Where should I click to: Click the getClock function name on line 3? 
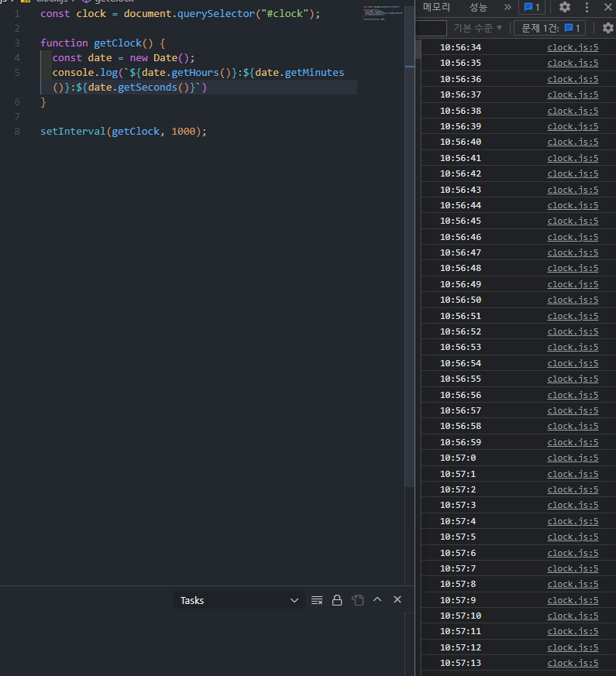117,43
